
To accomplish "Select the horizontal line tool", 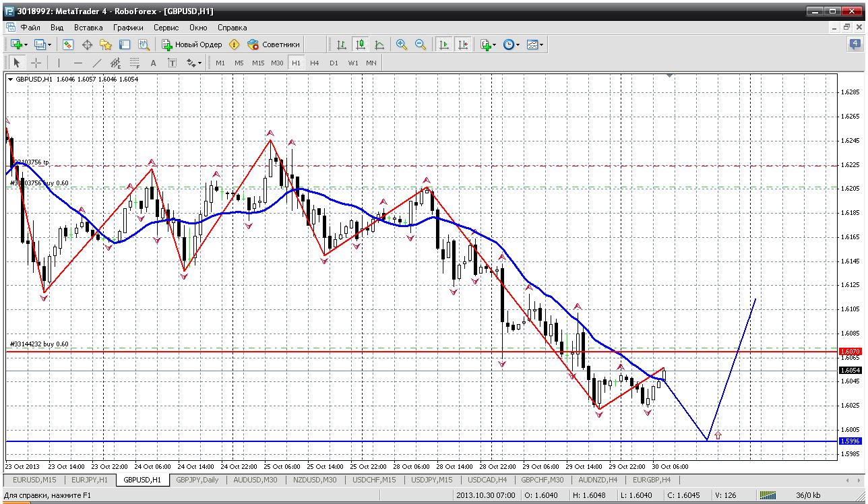I will (x=77, y=63).
